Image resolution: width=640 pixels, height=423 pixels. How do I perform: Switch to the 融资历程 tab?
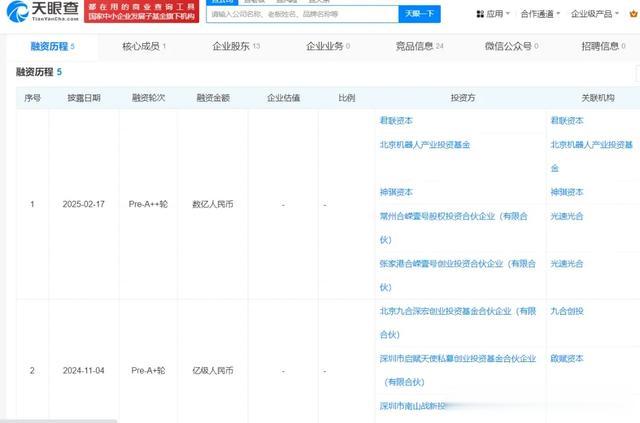(x=52, y=46)
